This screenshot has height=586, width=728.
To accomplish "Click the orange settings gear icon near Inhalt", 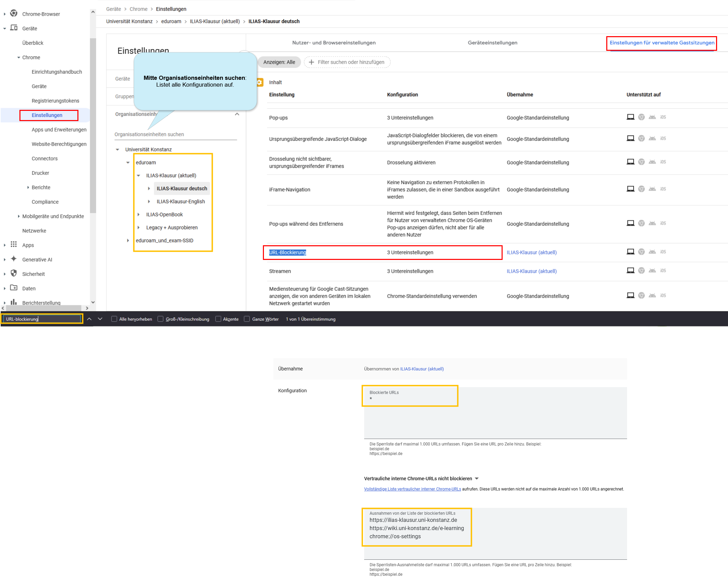I will pyautogui.click(x=259, y=82).
